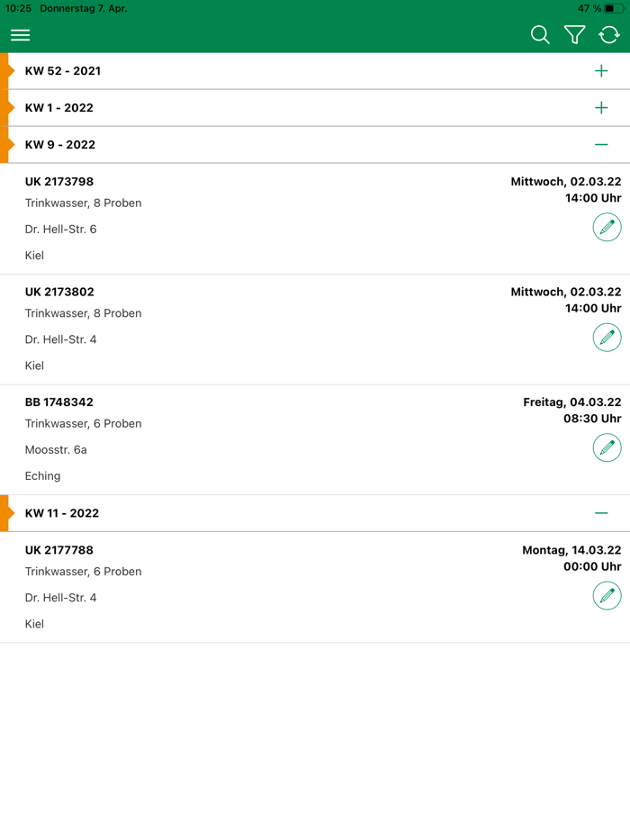Open the hamburger navigation menu
630x840 pixels.
(x=20, y=35)
